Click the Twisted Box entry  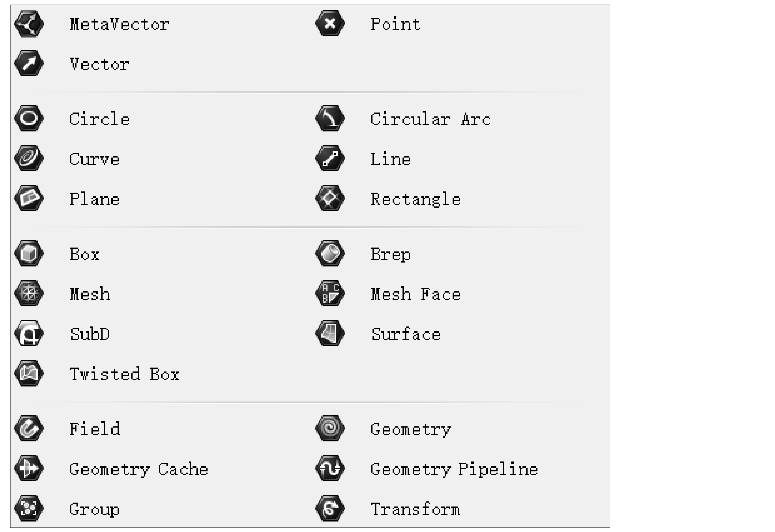(x=97, y=374)
